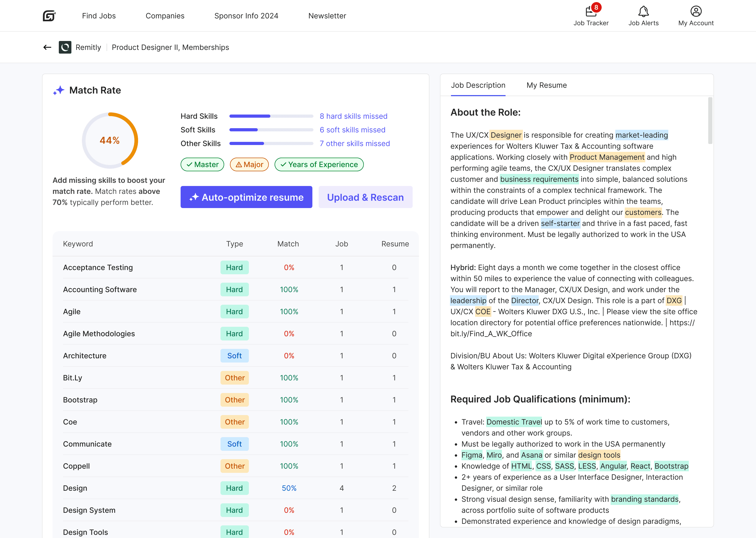The width and height of the screenshot is (756, 538).
Task: Click Upload & Rescan button
Action: pos(365,197)
